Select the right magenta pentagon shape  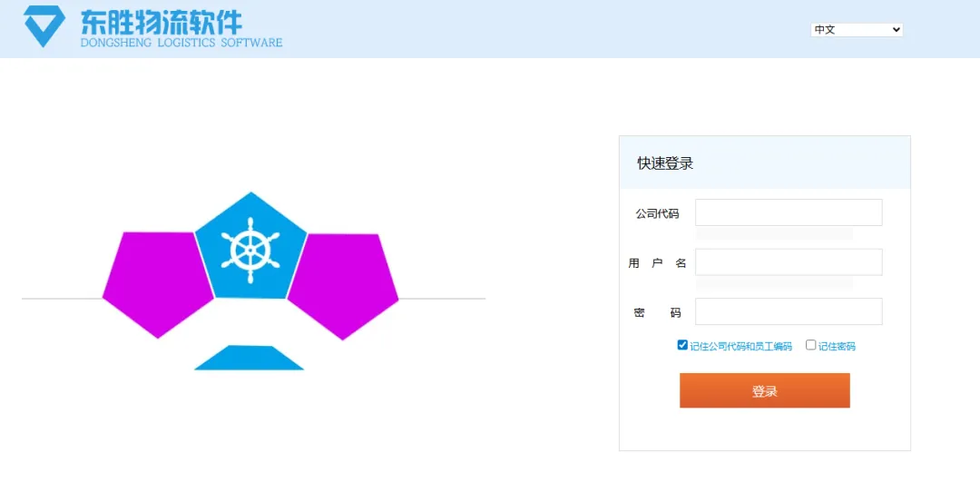click(x=344, y=282)
